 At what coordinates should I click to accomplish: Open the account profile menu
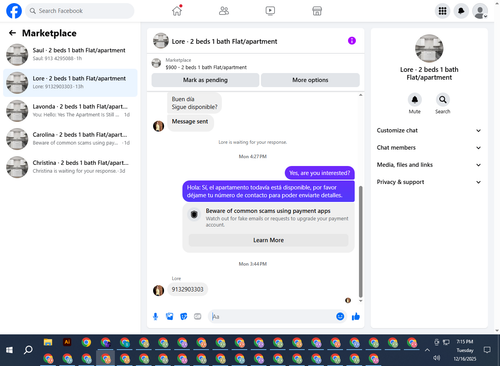480,11
